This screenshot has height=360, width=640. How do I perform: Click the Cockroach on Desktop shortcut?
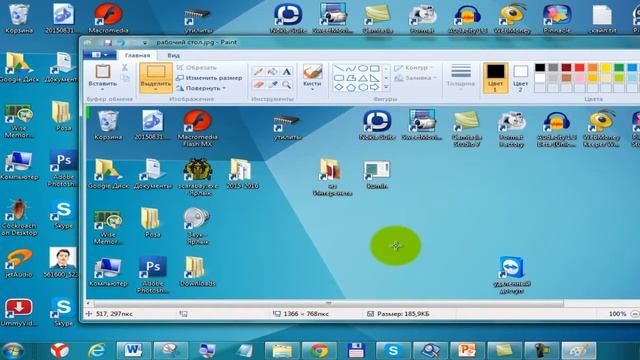(x=19, y=217)
